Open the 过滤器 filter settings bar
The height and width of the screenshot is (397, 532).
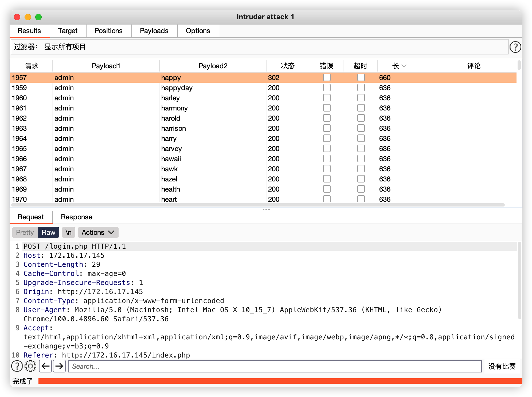point(259,47)
